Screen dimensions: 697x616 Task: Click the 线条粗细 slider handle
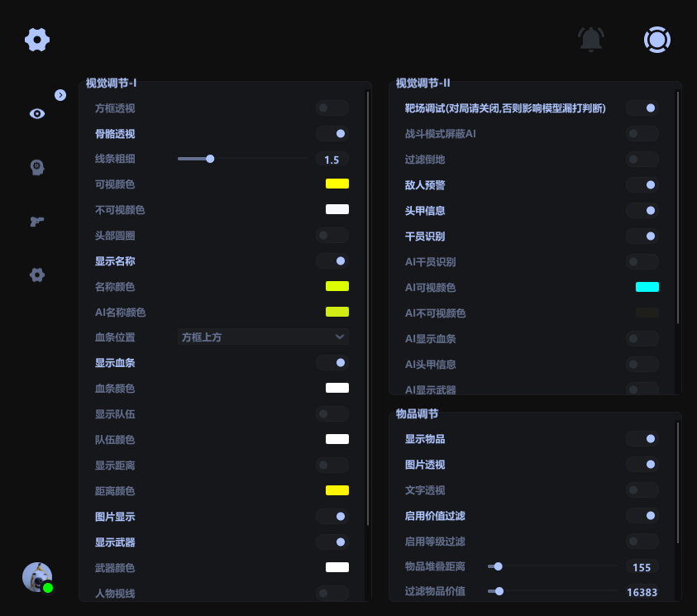tap(210, 159)
